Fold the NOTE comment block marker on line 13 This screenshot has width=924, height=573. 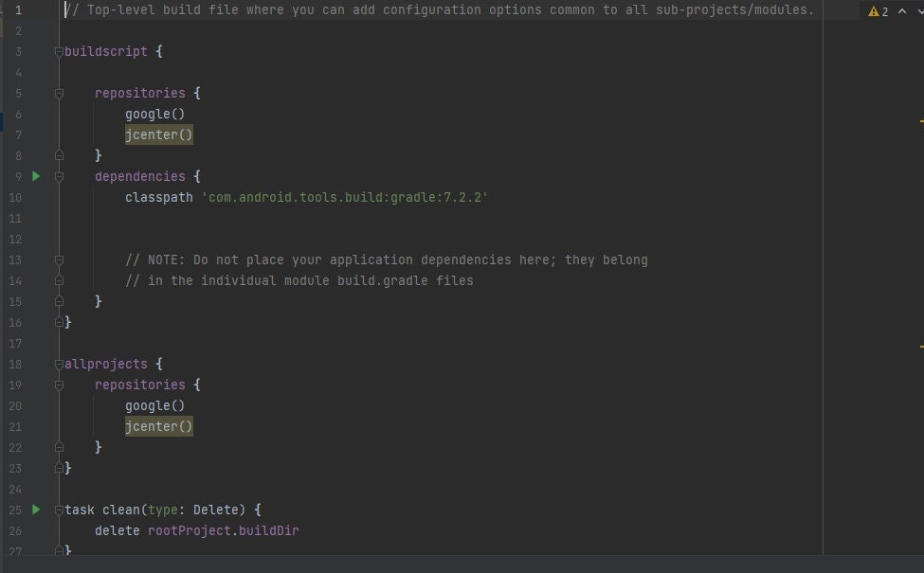pyautogui.click(x=59, y=260)
